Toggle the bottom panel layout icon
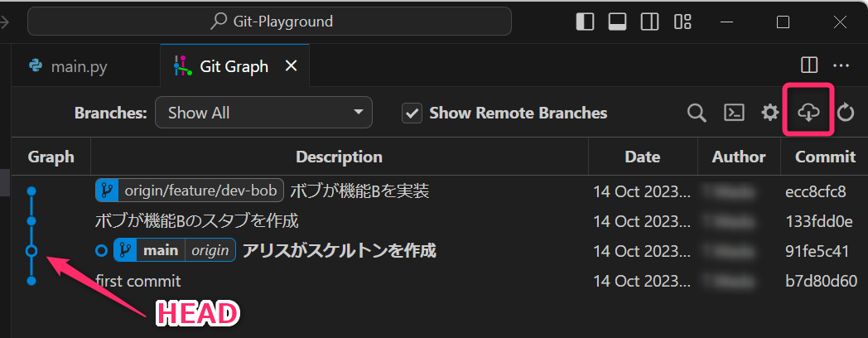868x338 pixels. click(616, 22)
